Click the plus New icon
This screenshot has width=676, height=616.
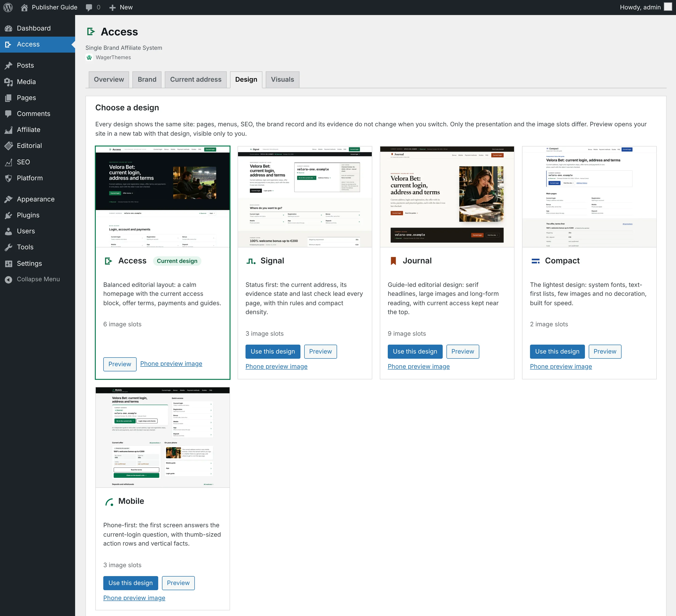(112, 7)
